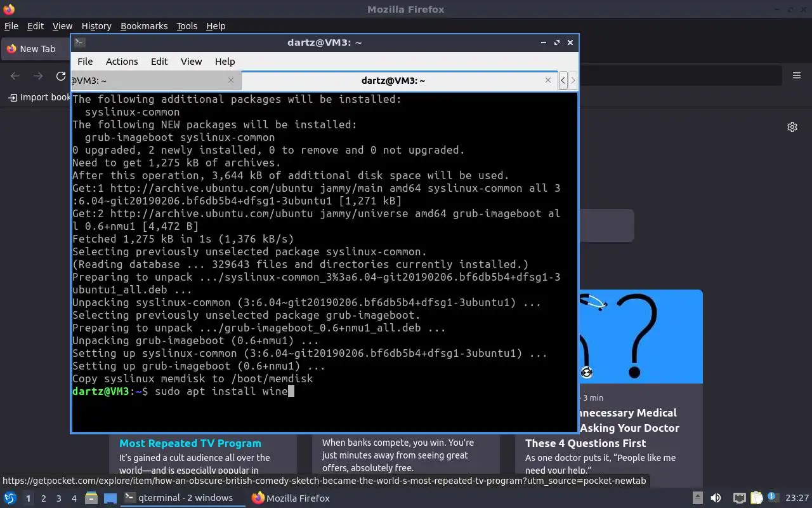This screenshot has width=812, height=508.
Task: Open the file manager from taskbar
Action: 91,498
